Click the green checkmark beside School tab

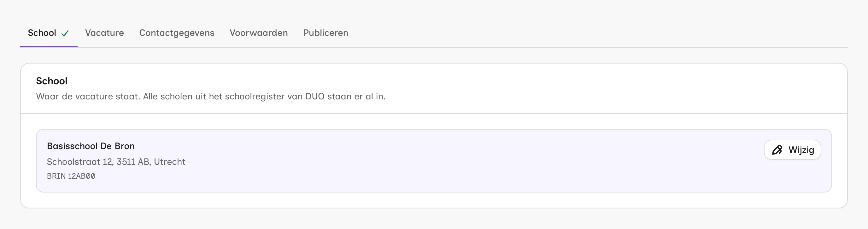(65, 33)
